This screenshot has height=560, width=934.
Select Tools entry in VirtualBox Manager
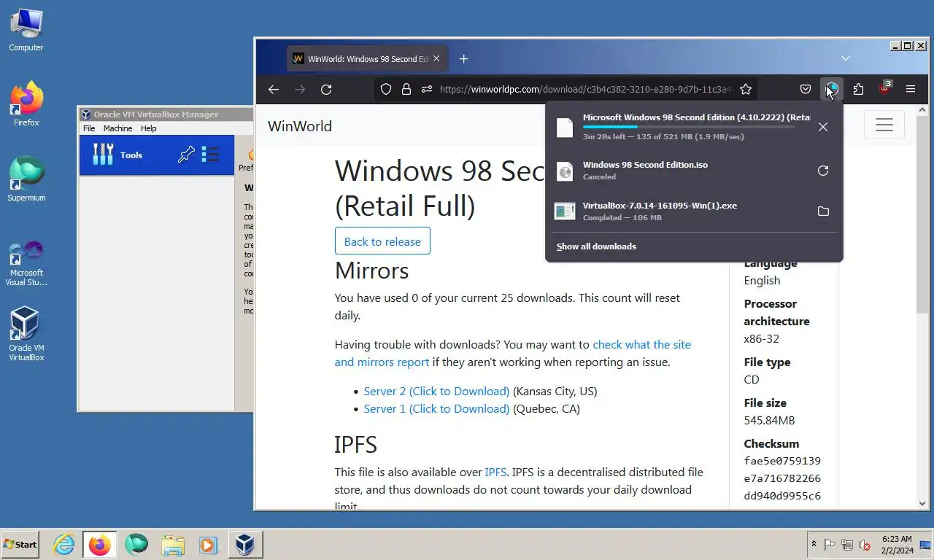[x=157, y=155]
